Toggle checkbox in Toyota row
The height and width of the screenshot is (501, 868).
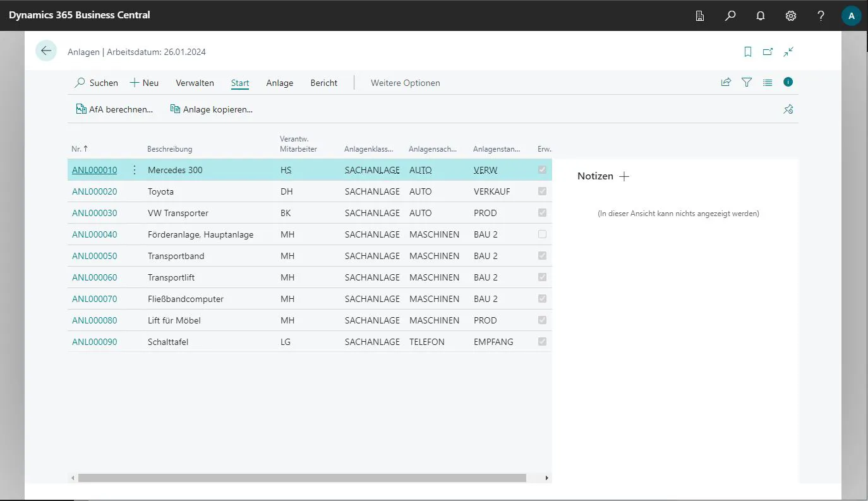[542, 191]
